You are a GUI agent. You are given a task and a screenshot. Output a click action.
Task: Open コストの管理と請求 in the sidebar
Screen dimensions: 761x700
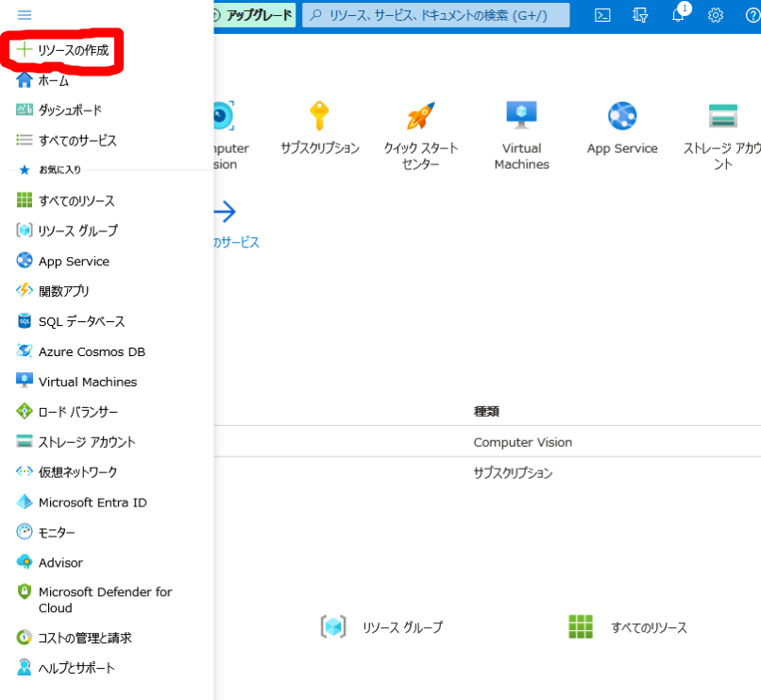[74, 638]
